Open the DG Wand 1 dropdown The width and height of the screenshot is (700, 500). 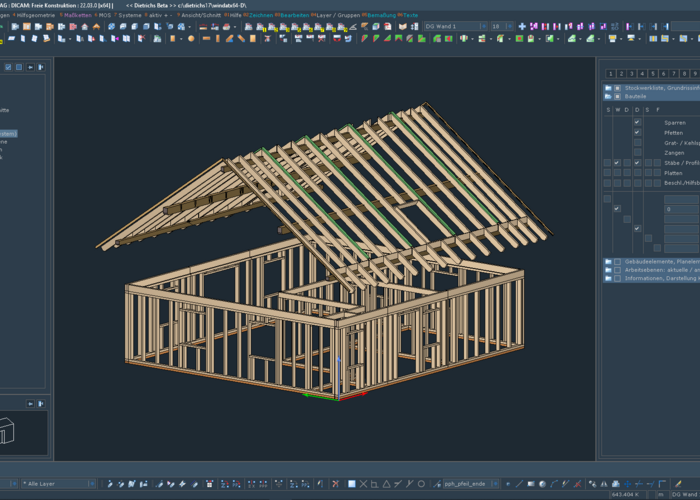click(x=483, y=27)
